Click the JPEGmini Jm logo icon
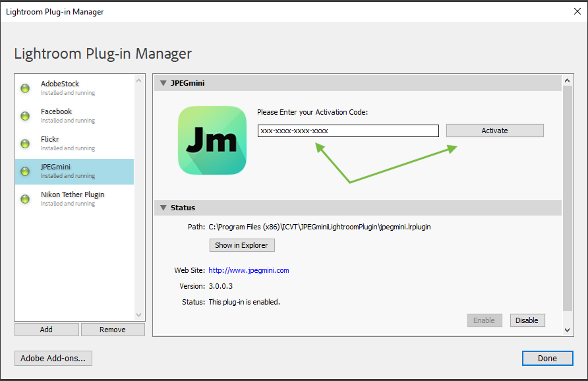The height and width of the screenshot is (381, 588). click(212, 140)
